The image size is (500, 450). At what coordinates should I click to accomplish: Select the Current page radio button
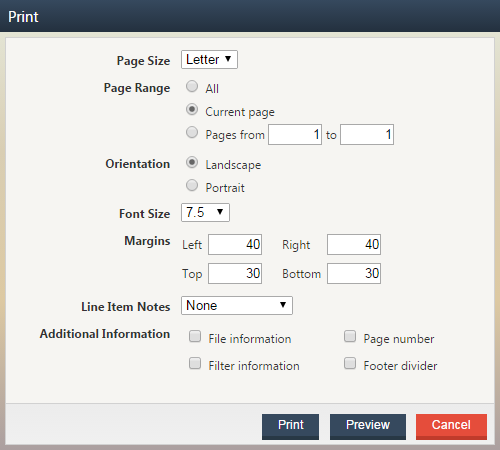(192, 109)
